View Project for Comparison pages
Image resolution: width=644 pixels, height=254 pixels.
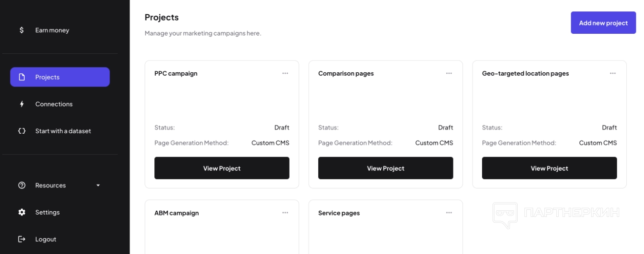[x=385, y=168]
